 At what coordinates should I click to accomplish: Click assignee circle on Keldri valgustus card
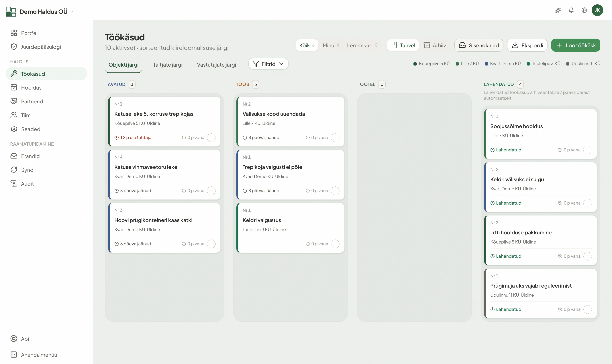tap(335, 244)
